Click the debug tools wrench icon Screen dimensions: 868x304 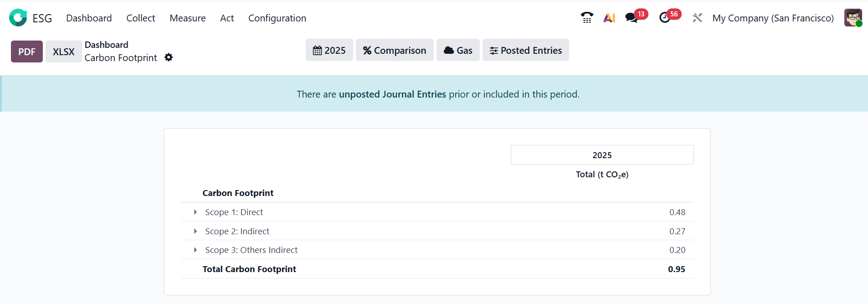(697, 18)
